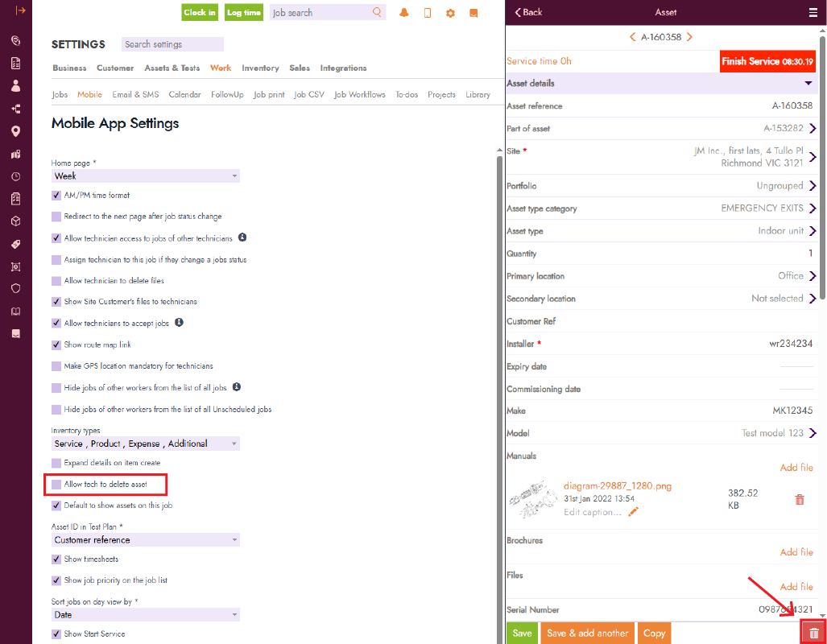Click the Log time button
Screen dimensions: 827x644
pyautogui.click(x=244, y=13)
